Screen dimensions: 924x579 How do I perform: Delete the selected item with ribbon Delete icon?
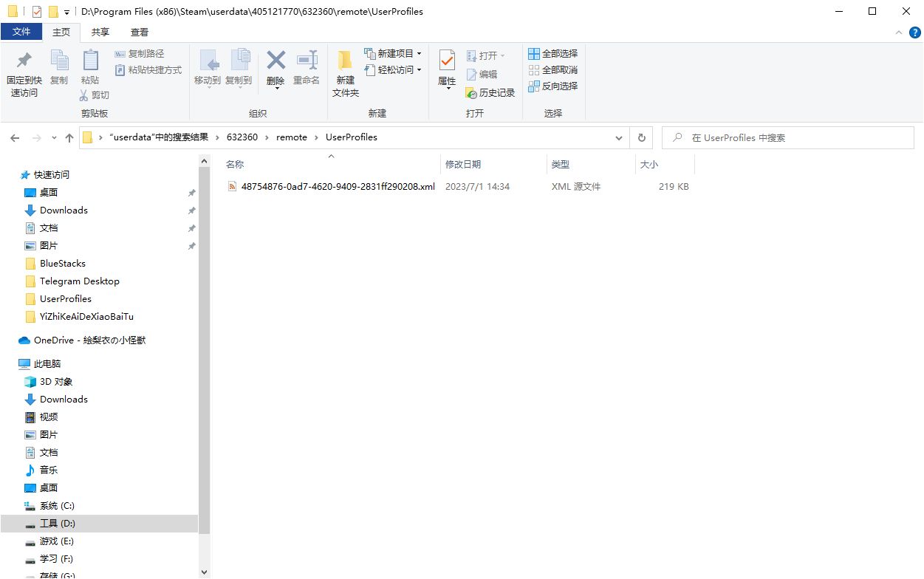[x=275, y=72]
